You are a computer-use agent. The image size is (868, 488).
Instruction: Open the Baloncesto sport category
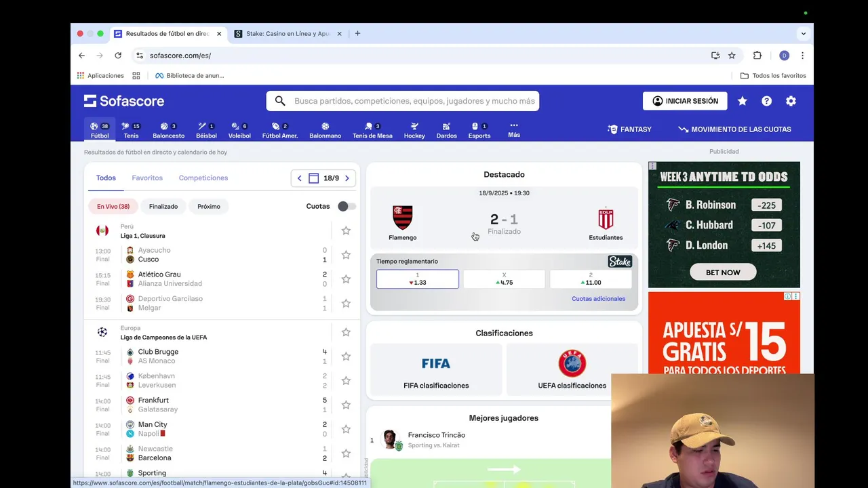pyautogui.click(x=168, y=130)
